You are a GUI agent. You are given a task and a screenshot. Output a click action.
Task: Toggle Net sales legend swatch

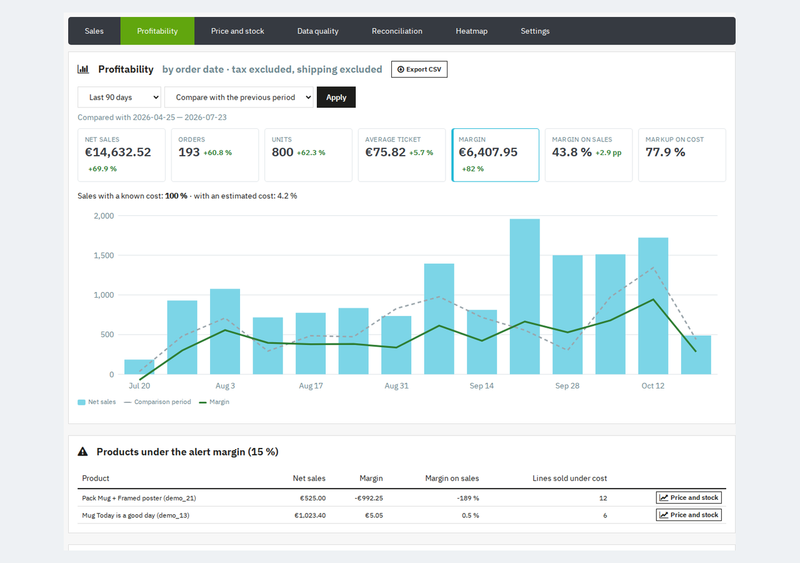tap(81, 402)
